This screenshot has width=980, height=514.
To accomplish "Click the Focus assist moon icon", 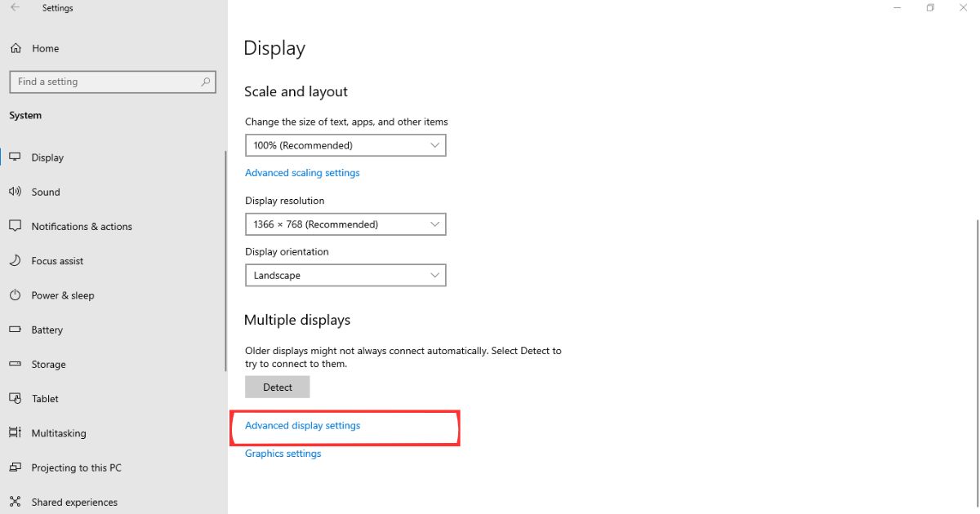I will pyautogui.click(x=15, y=261).
